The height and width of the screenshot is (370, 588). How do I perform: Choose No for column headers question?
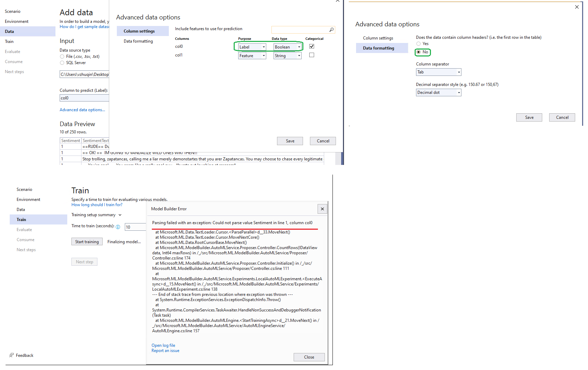(x=418, y=52)
